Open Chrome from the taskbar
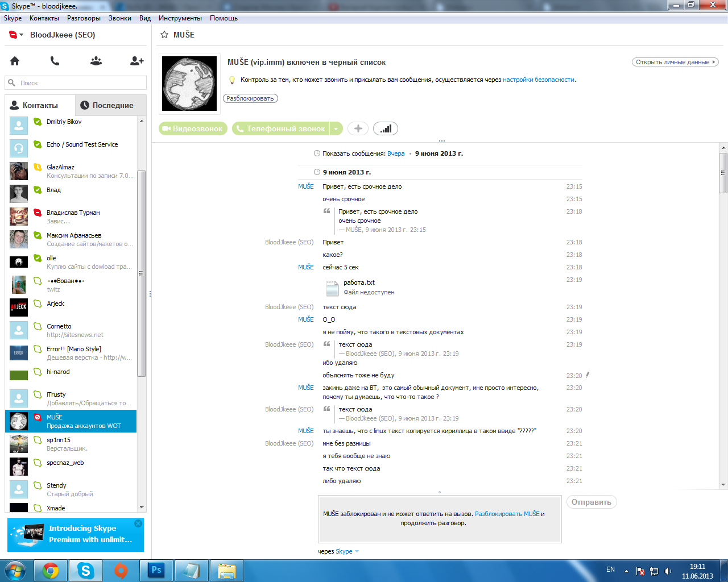 [51, 571]
